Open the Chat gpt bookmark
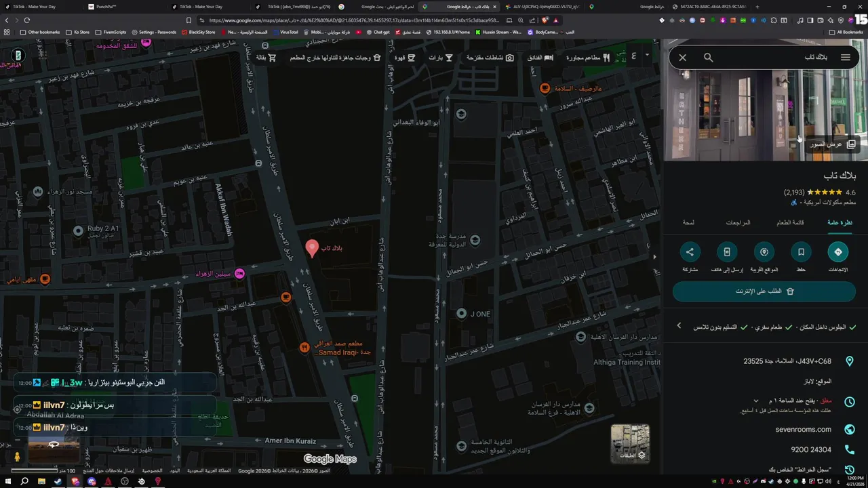 click(378, 32)
